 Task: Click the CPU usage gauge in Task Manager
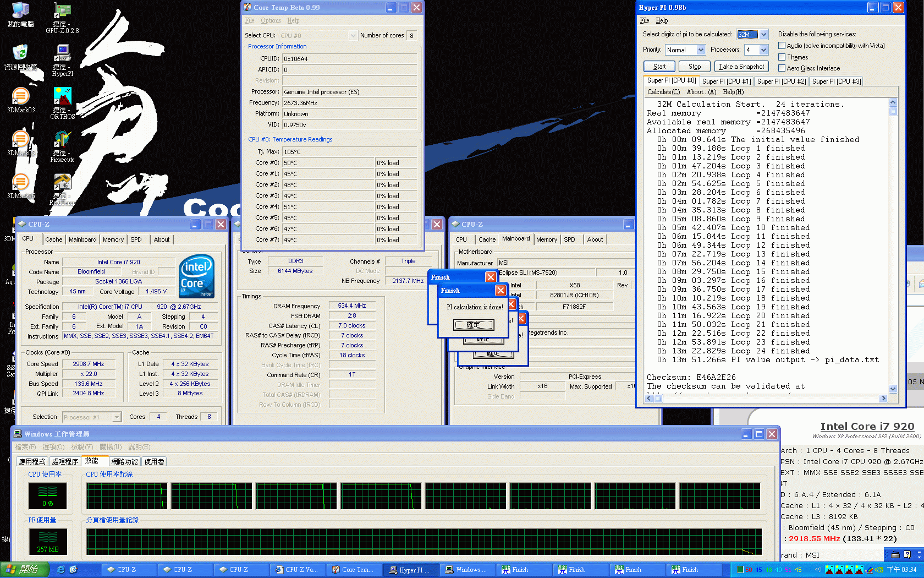[x=48, y=496]
